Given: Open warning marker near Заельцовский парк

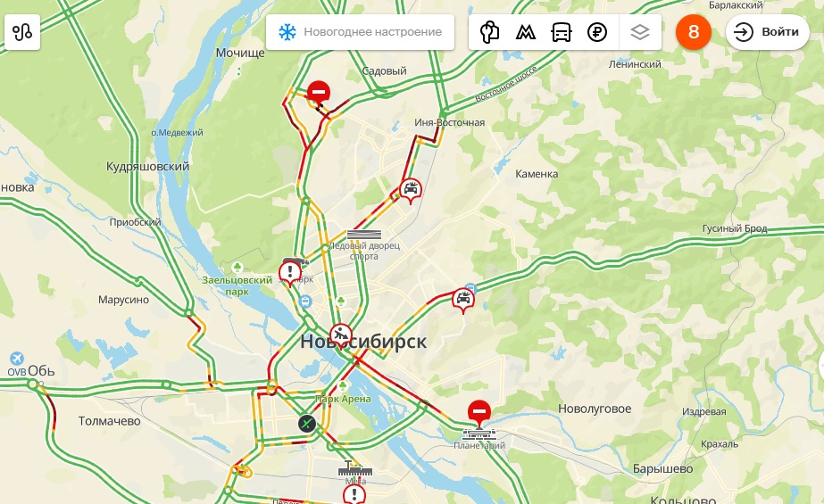Looking at the screenshot, I should click(x=290, y=273).
